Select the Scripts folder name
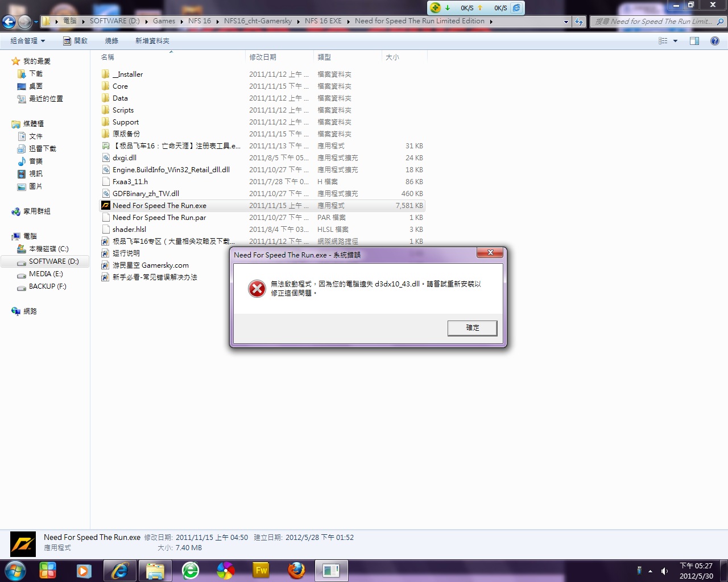Viewport: 728px width, 582px height. 123,110
